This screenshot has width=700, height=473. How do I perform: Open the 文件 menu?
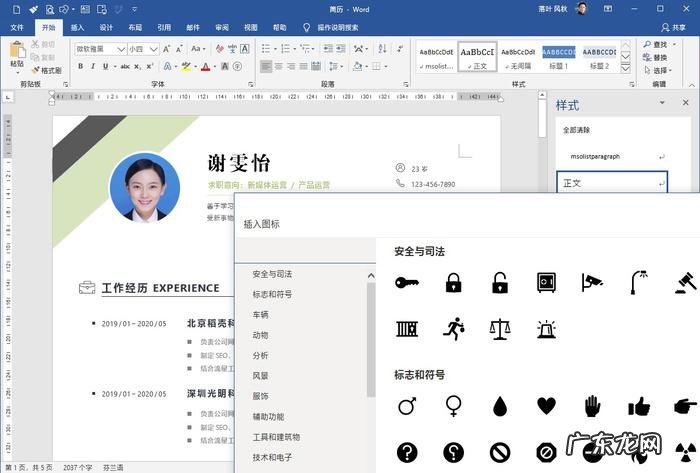17,28
